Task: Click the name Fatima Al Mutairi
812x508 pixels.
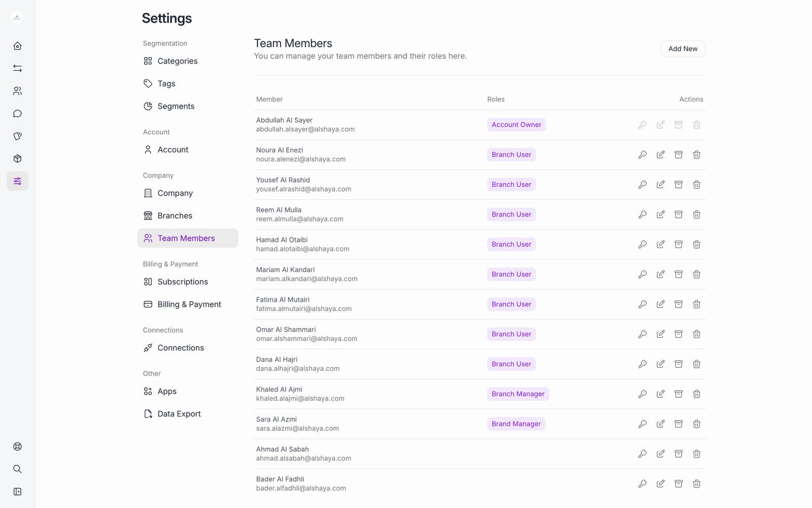Action: point(283,300)
